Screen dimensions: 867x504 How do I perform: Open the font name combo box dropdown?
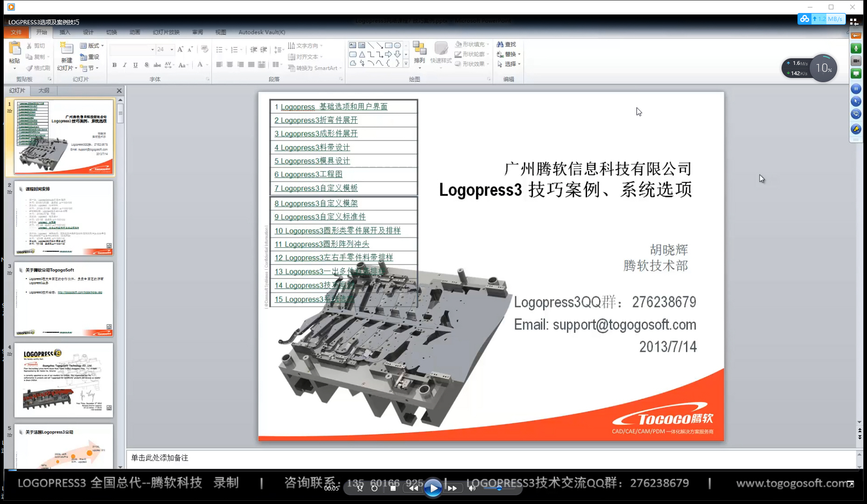click(x=152, y=49)
